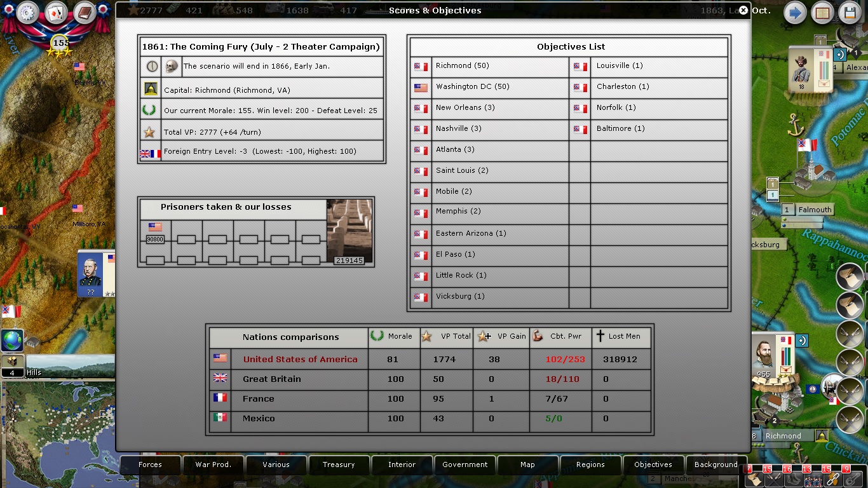Close the Scores & Objectives window
868x488 pixels.
(x=743, y=10)
